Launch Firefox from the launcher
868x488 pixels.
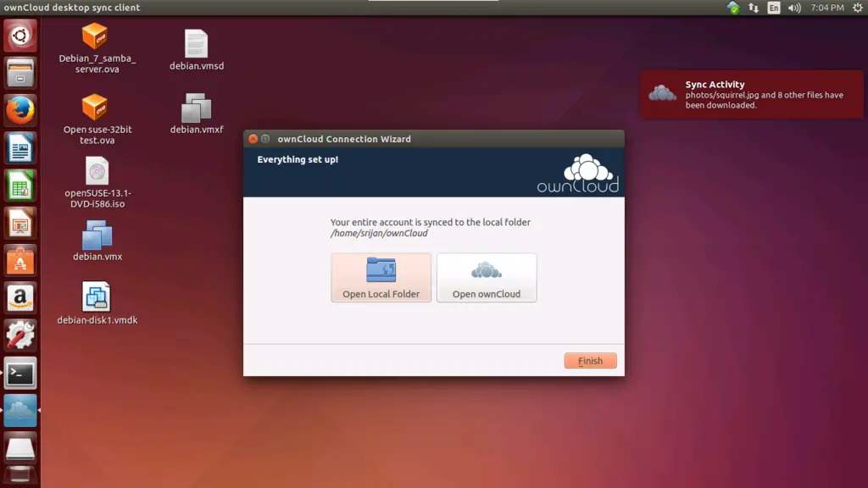[x=20, y=110]
